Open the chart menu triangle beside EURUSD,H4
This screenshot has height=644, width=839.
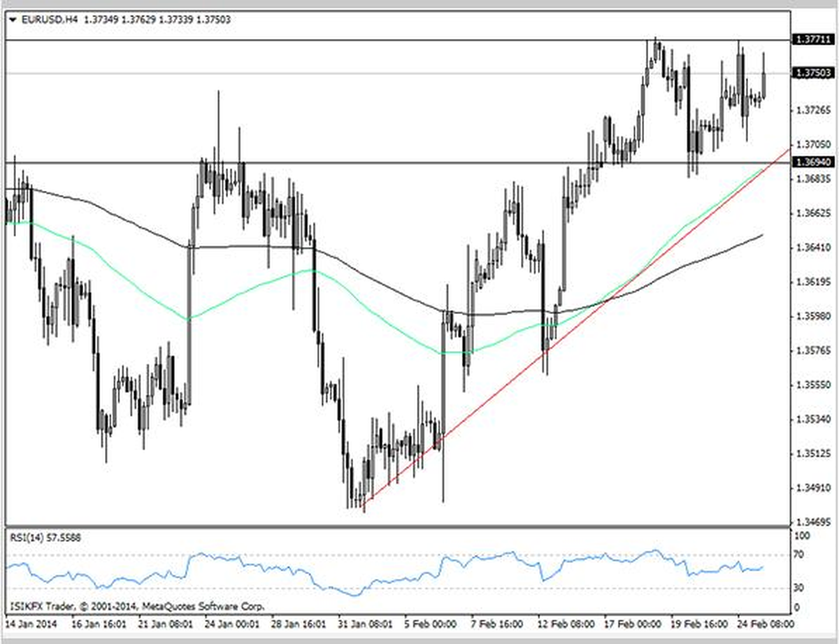click(x=13, y=20)
